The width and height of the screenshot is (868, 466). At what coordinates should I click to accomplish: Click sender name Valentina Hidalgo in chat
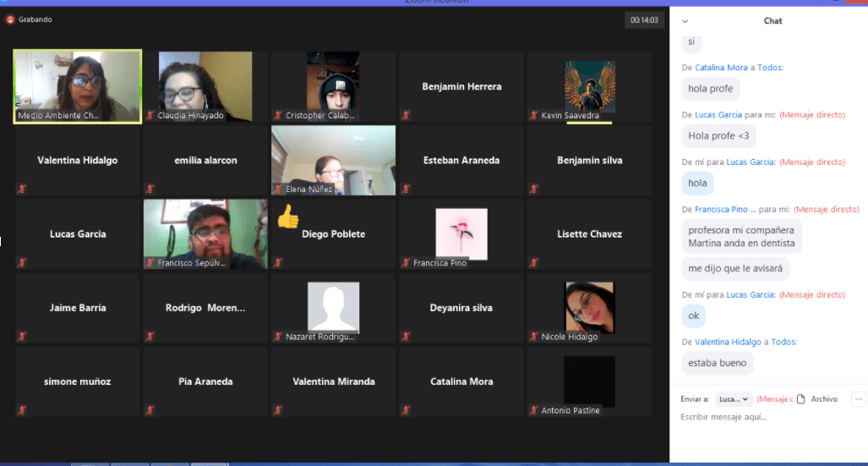pos(728,342)
